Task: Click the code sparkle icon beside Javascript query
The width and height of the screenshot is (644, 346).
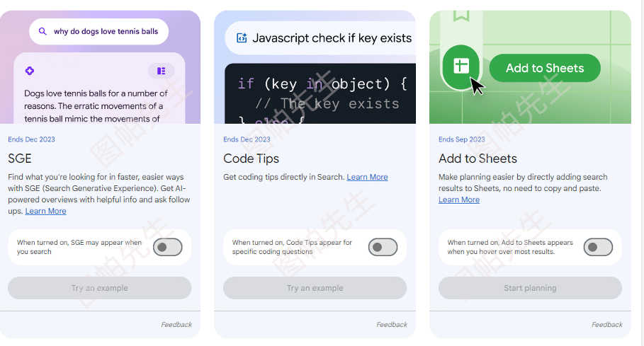Action: 242,38
